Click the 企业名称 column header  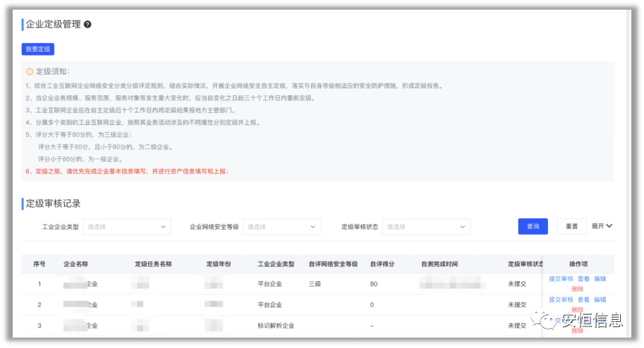76,264
